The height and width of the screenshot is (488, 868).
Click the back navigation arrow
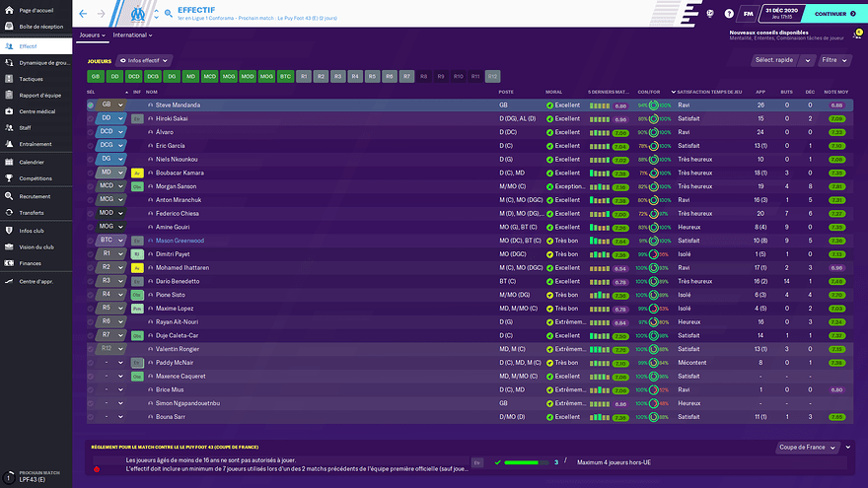[82, 14]
